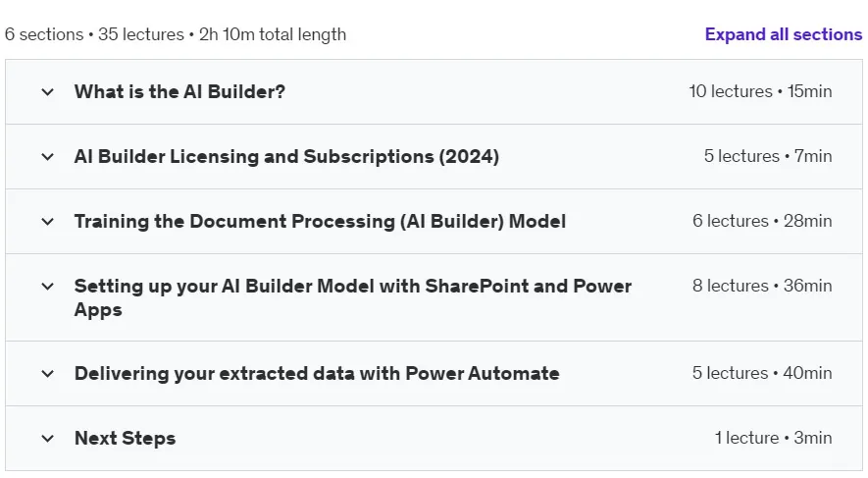
Task: Click the '8 lectures • 36min' label
Action: (x=762, y=286)
